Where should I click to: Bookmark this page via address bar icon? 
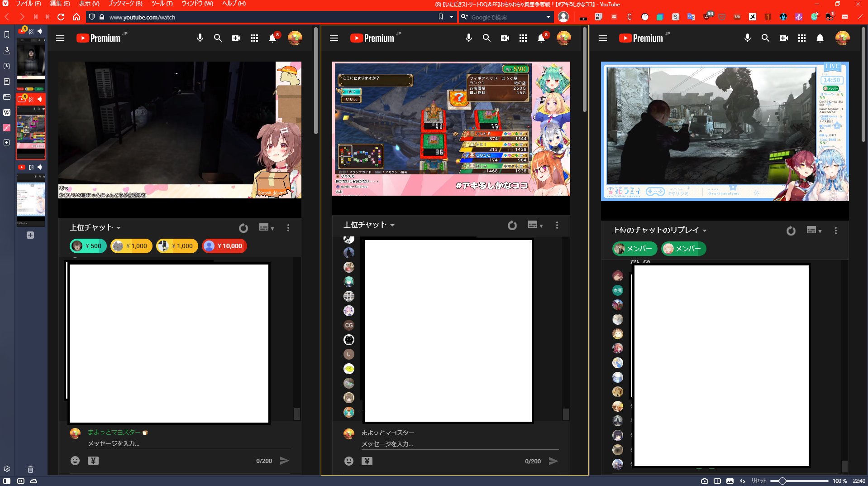pos(441,17)
